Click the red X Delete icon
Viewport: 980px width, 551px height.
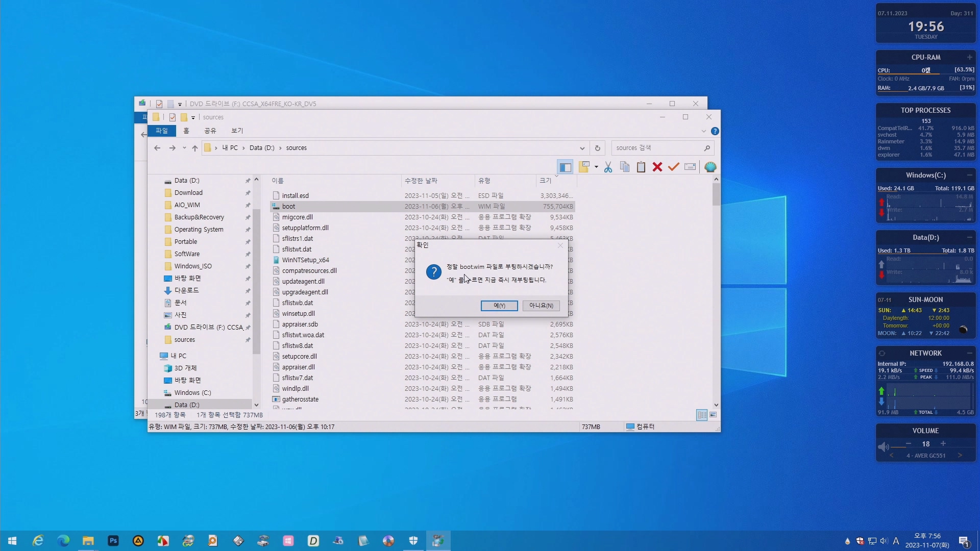[657, 167]
